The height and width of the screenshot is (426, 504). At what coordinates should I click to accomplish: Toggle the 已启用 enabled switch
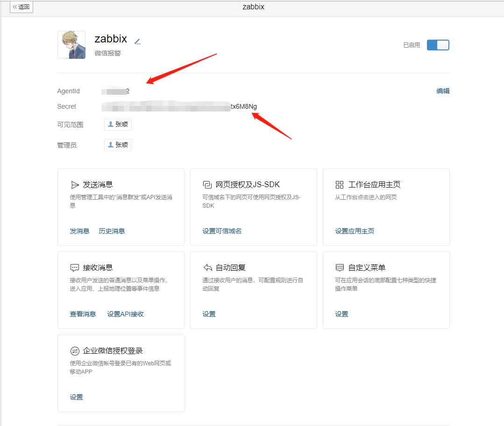[438, 45]
